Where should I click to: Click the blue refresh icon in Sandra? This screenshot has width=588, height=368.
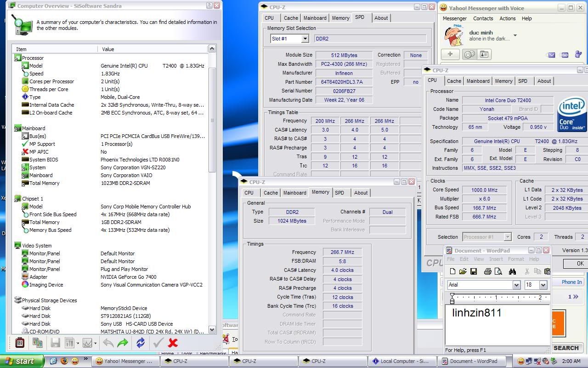(141, 343)
